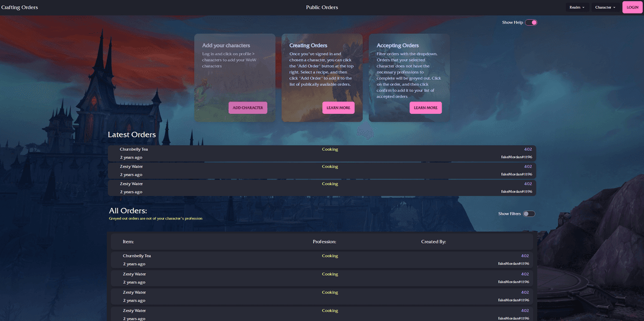Click the Accepting Orders card heading
Viewport: 644px width, 321px height.
pyautogui.click(x=397, y=46)
